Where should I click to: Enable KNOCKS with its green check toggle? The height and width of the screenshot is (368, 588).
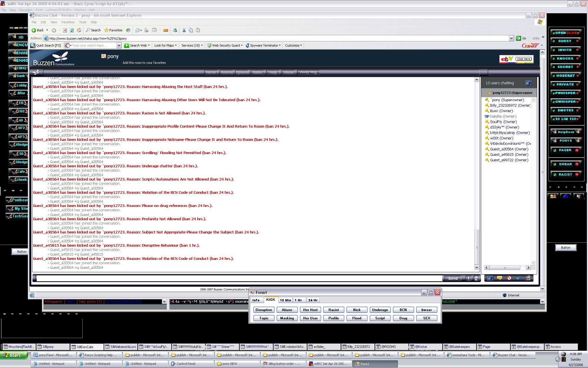(x=554, y=58)
